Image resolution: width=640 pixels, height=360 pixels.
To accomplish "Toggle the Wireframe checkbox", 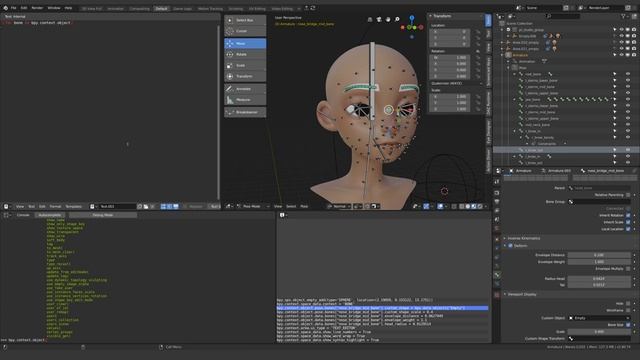I will pos(628,310).
